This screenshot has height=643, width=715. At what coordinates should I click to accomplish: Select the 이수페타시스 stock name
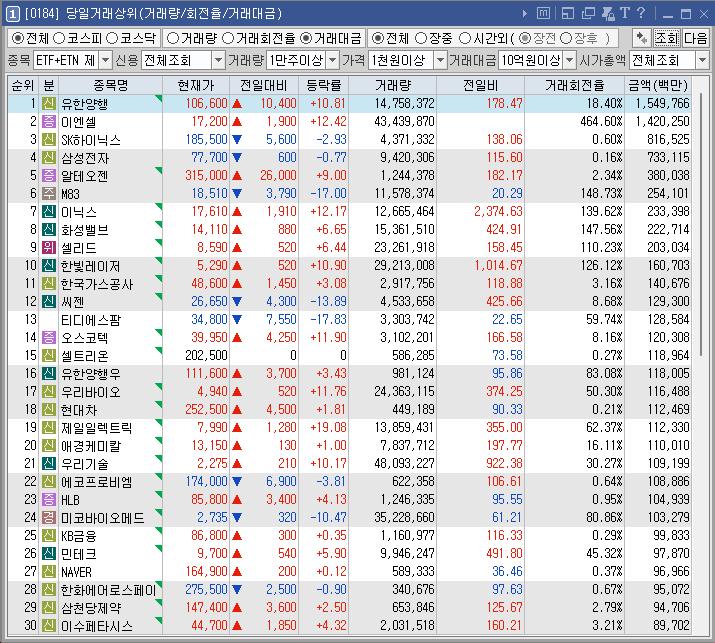click(x=97, y=626)
